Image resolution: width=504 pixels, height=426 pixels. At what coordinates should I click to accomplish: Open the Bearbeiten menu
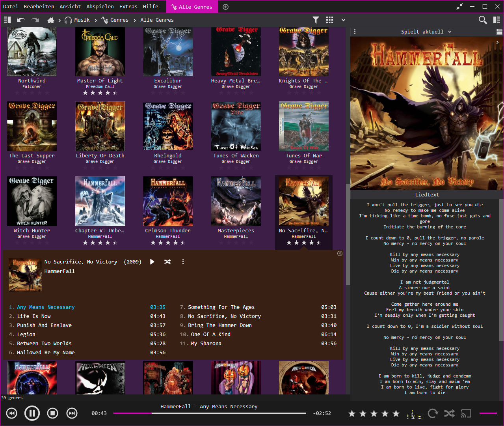[39, 7]
